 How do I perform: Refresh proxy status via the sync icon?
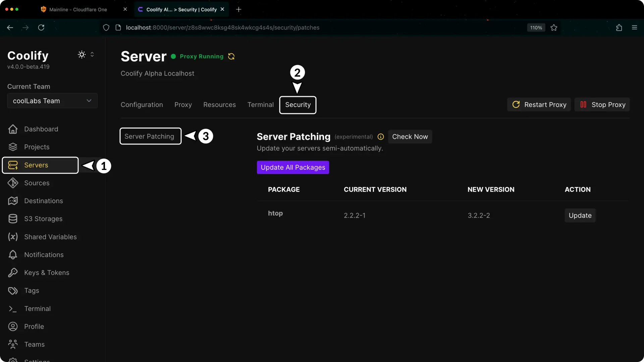pyautogui.click(x=231, y=56)
